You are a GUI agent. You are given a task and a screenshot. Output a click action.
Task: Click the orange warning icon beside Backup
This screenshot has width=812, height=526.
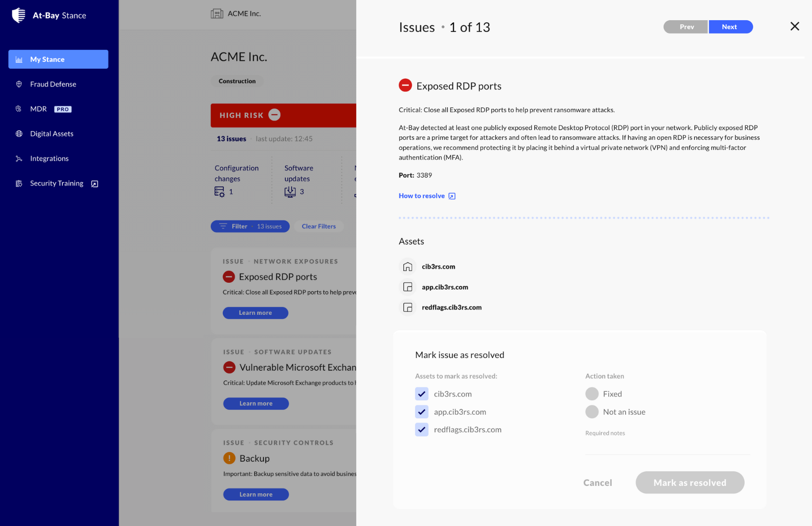229,458
